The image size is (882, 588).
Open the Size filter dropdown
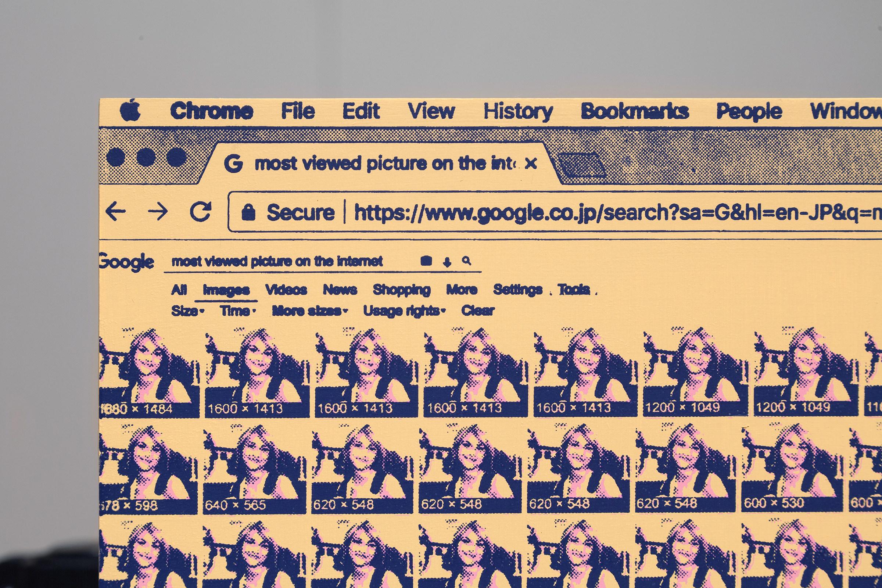(187, 311)
